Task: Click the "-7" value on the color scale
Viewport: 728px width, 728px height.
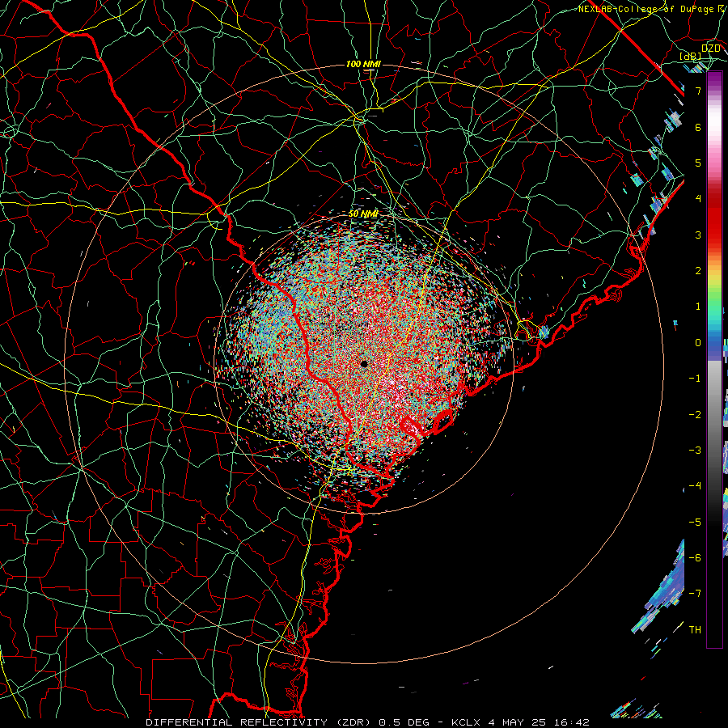Action: tap(695, 594)
